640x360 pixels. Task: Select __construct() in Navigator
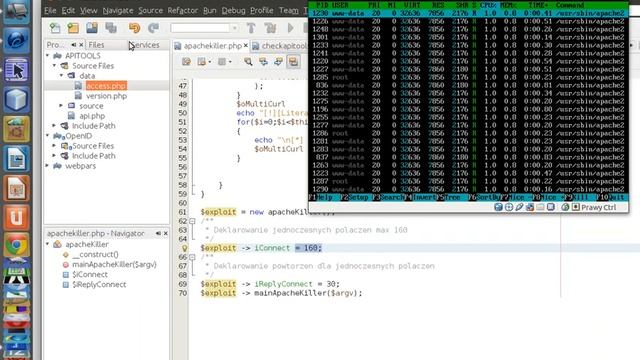[95, 254]
